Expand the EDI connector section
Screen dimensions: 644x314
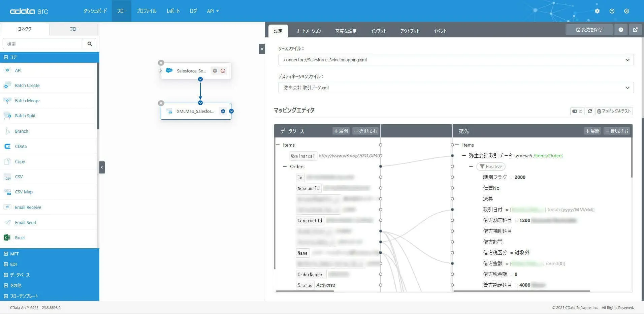(x=6, y=264)
